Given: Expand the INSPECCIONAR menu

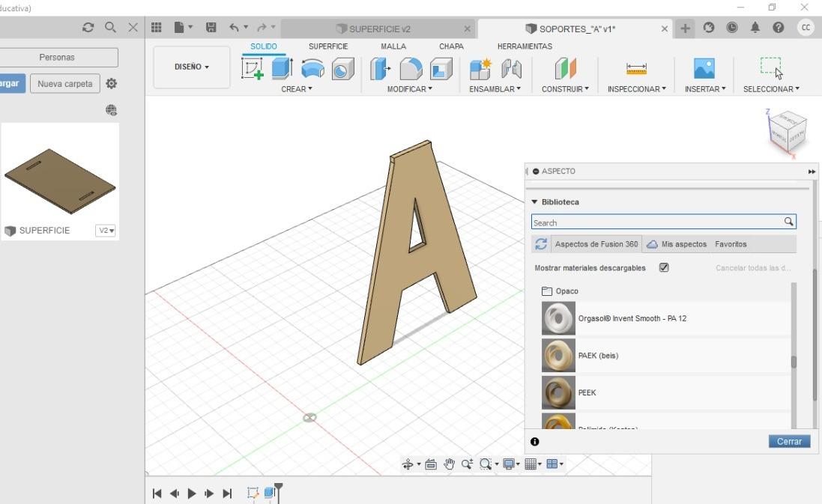Looking at the screenshot, I should (637, 89).
